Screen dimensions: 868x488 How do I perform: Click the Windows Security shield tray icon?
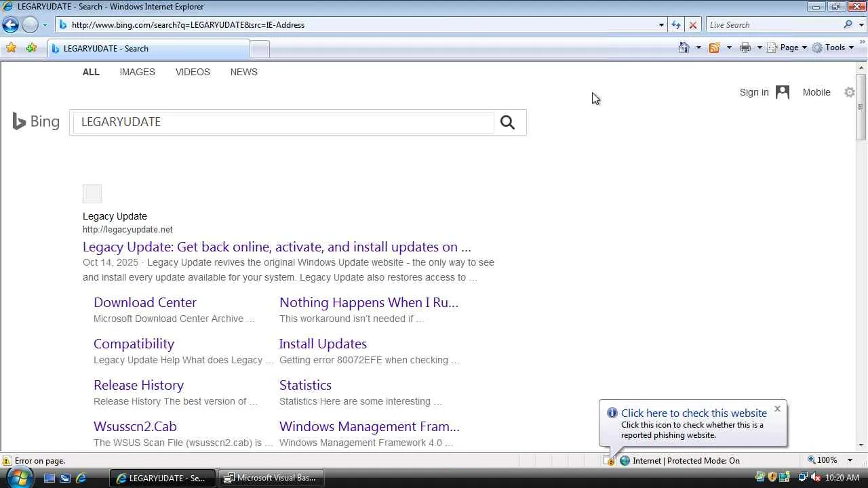[x=772, y=478]
